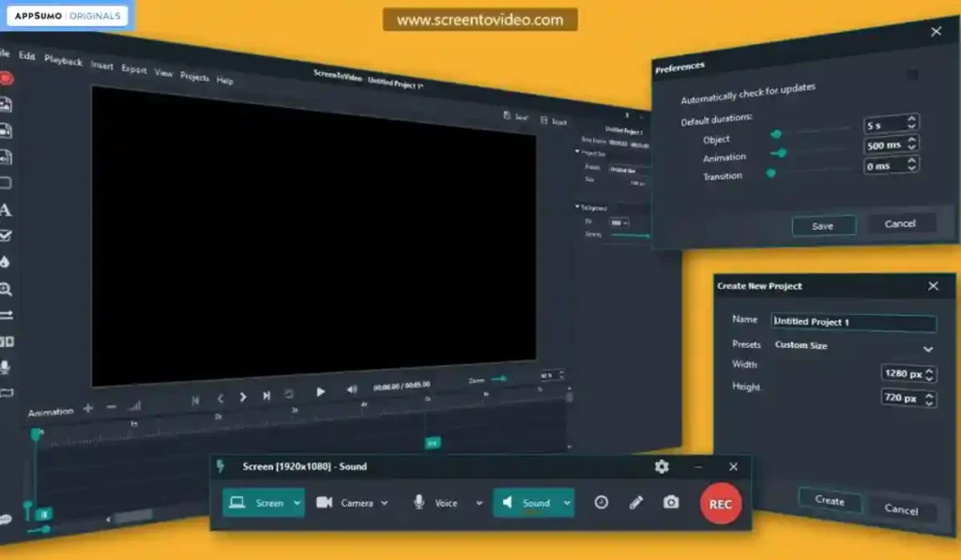The image size is (961, 560).
Task: Adjust the Animation duration slider
Action: (812, 151)
